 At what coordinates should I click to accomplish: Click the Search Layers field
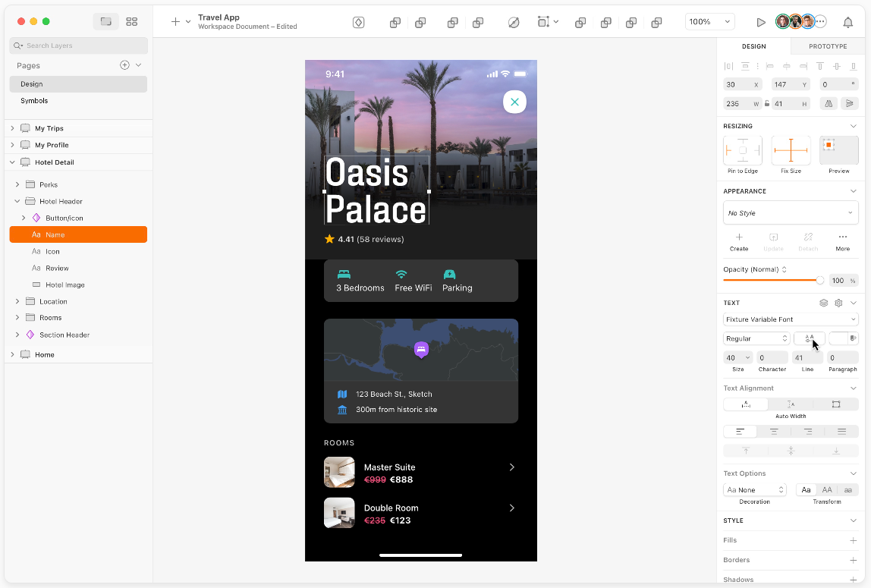[78, 46]
